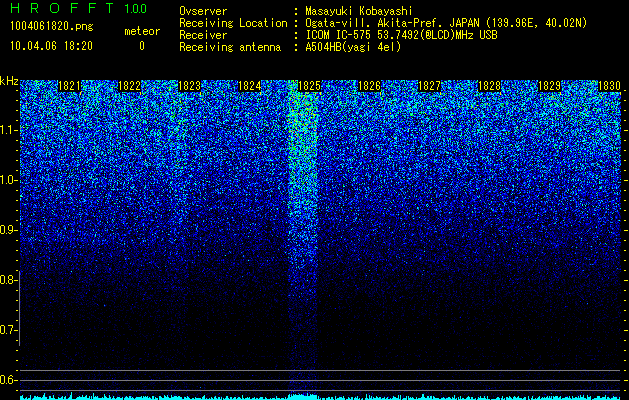The width and height of the screenshot is (629, 400).
Task: Click the 1.1 frequency axis label
Action: click(8, 130)
